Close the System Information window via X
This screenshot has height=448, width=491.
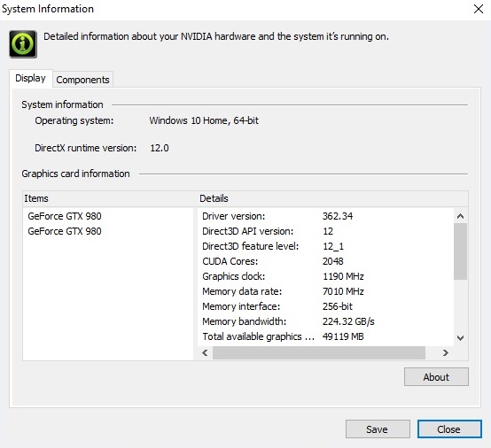point(479,9)
